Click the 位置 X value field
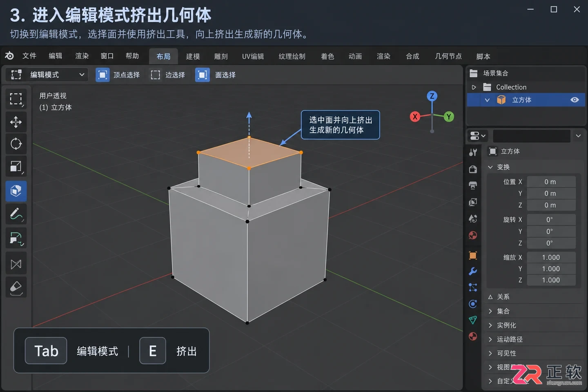Viewport: 588px width, 392px height. click(x=551, y=182)
